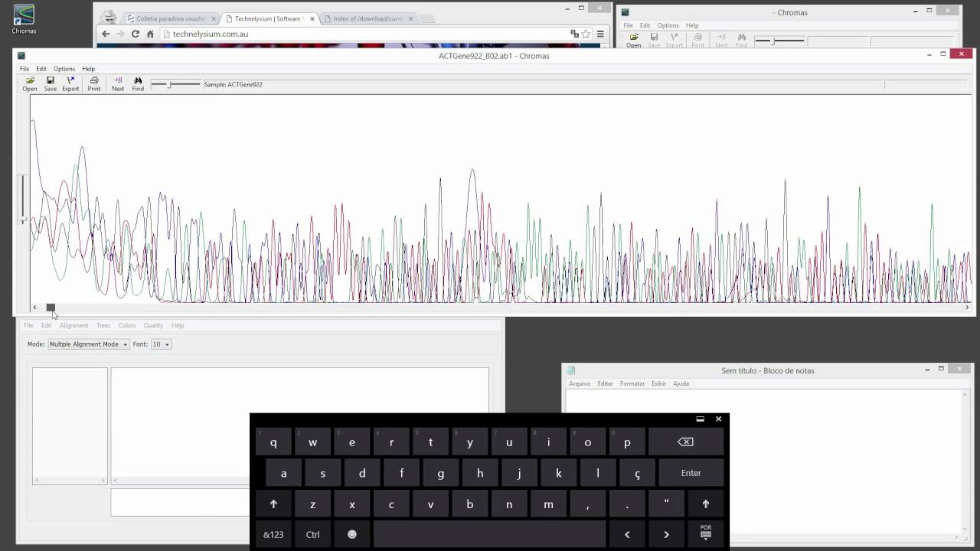Tap the right cursor arrow key
980x551 pixels.
tap(667, 534)
